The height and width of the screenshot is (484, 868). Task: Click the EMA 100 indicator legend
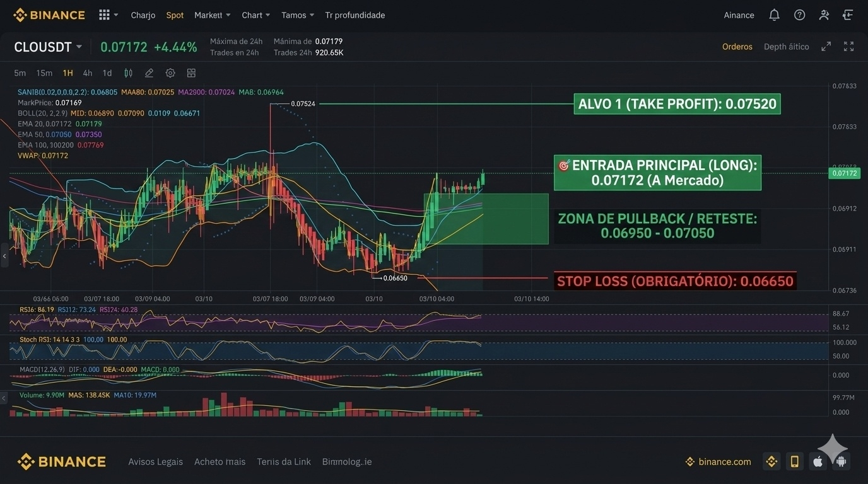click(x=61, y=145)
